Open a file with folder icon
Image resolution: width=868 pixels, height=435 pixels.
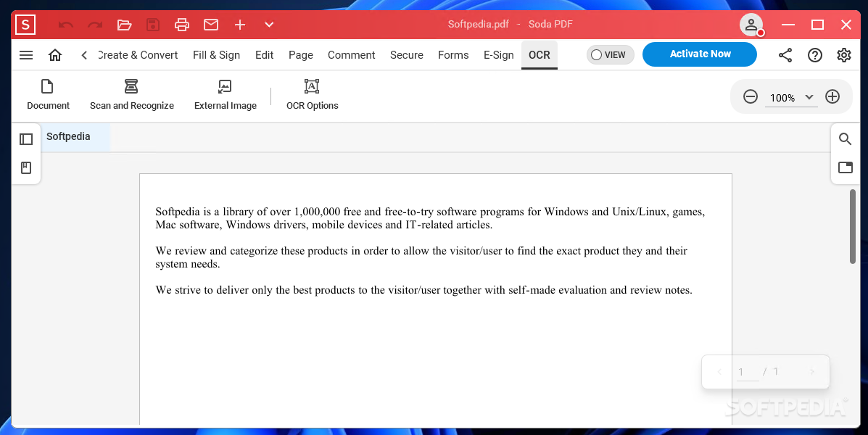click(124, 25)
